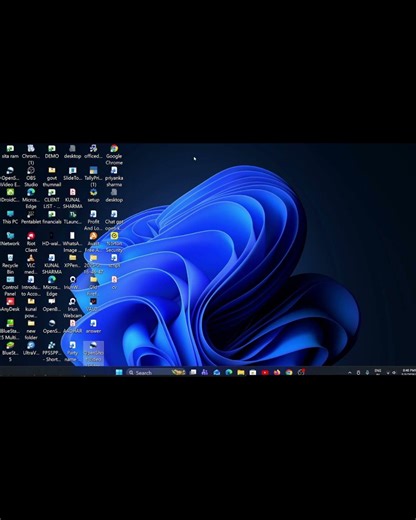The height and width of the screenshot is (520, 416).
Task: Open the Google Chrome desktop shortcut
Action: click(114, 155)
